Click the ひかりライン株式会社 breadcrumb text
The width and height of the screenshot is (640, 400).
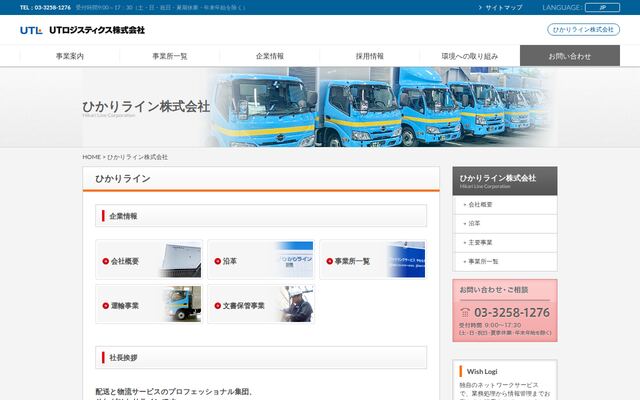pyautogui.click(x=137, y=157)
